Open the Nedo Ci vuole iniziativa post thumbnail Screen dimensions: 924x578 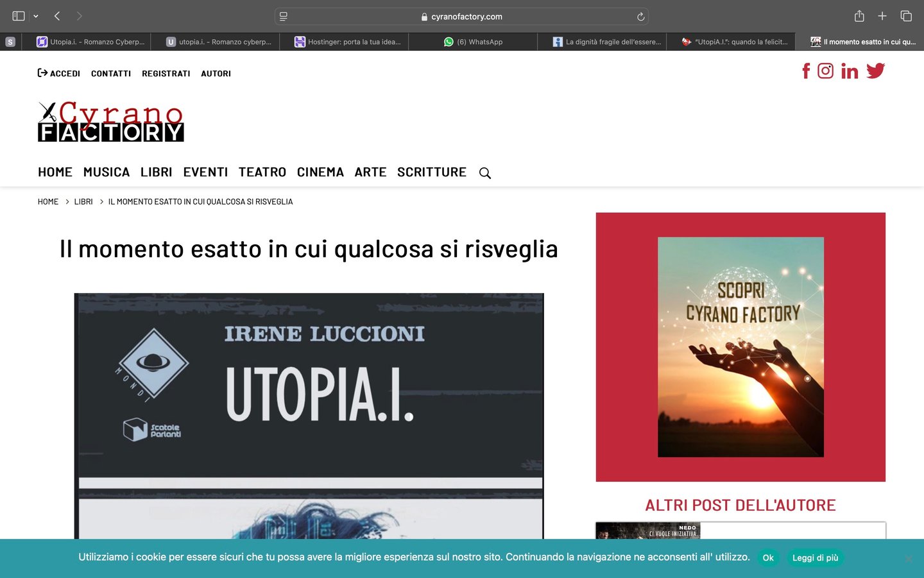click(648, 531)
